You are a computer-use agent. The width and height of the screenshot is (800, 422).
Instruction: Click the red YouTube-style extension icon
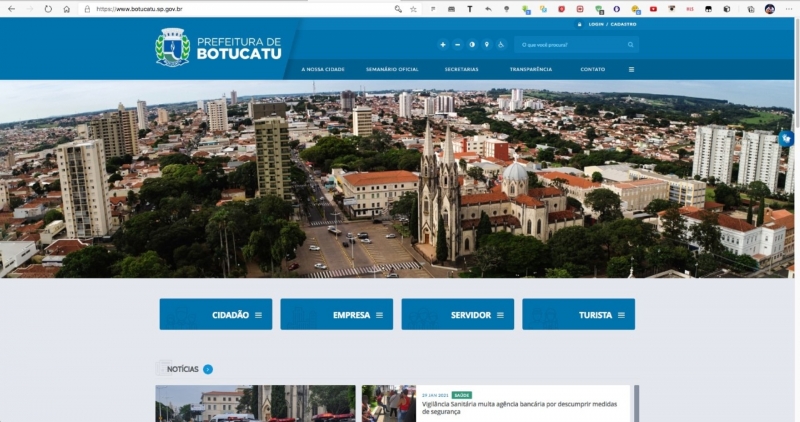click(x=653, y=9)
